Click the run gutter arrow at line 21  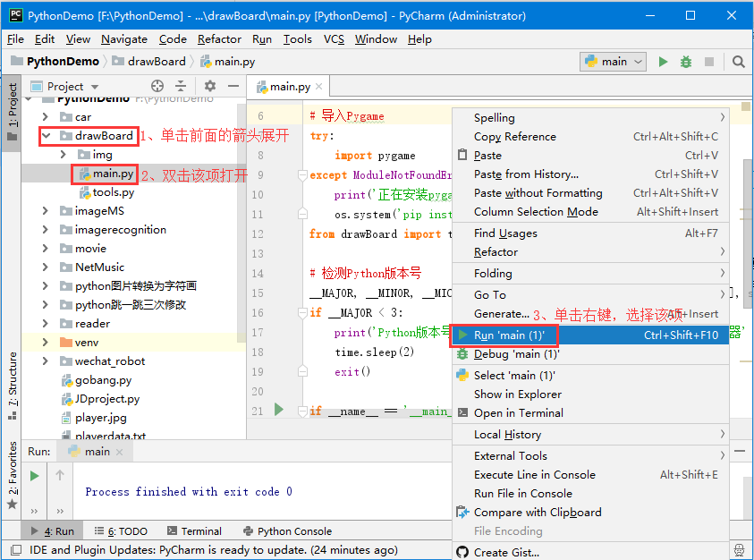[x=279, y=410]
